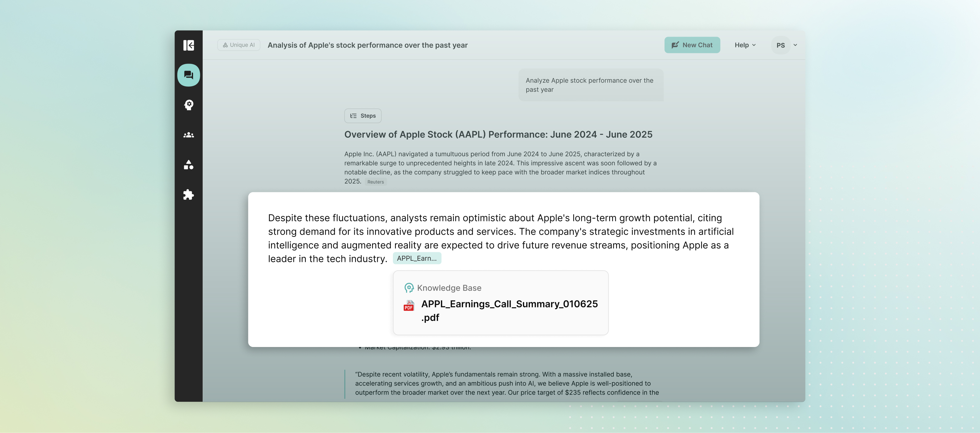980x433 pixels.
Task: Open the community/people section in sidebar
Action: (x=189, y=135)
